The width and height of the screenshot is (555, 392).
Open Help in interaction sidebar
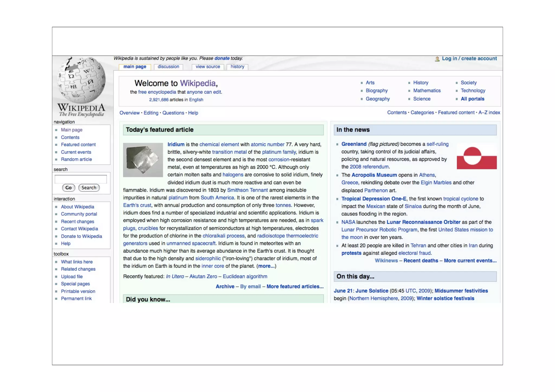click(x=66, y=244)
